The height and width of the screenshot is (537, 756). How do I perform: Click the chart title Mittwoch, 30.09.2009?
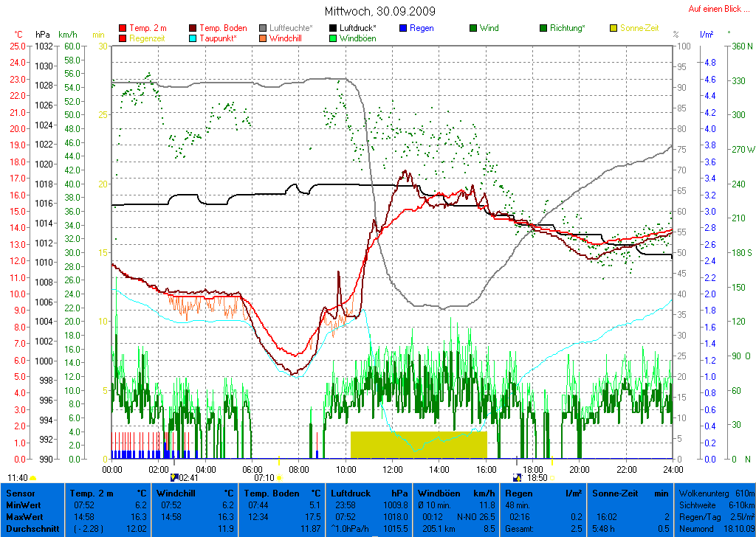(x=379, y=12)
